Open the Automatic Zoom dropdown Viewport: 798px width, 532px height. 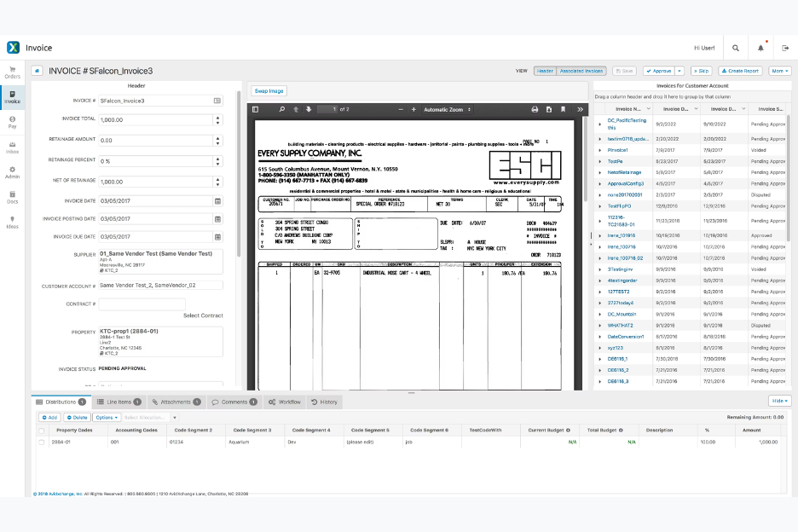(x=447, y=109)
